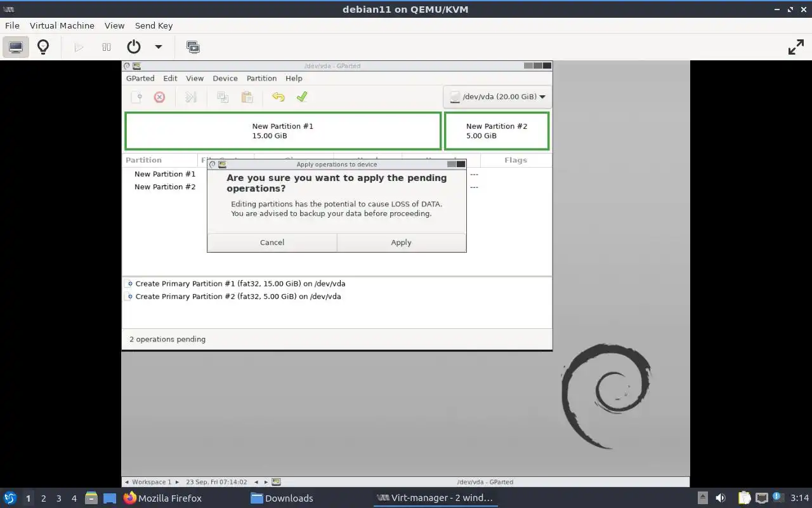This screenshot has width=812, height=508.
Task: Click the Paste partition clipboard icon
Action: pyautogui.click(x=247, y=97)
